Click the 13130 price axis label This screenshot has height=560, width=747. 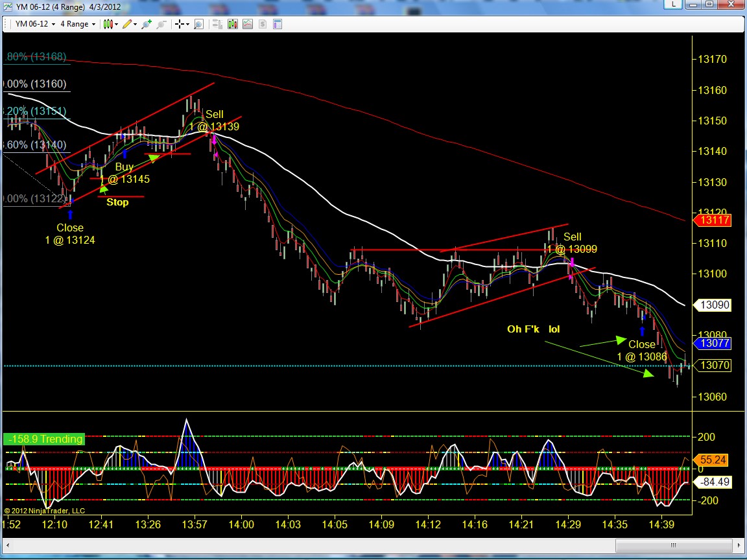pyautogui.click(x=712, y=182)
